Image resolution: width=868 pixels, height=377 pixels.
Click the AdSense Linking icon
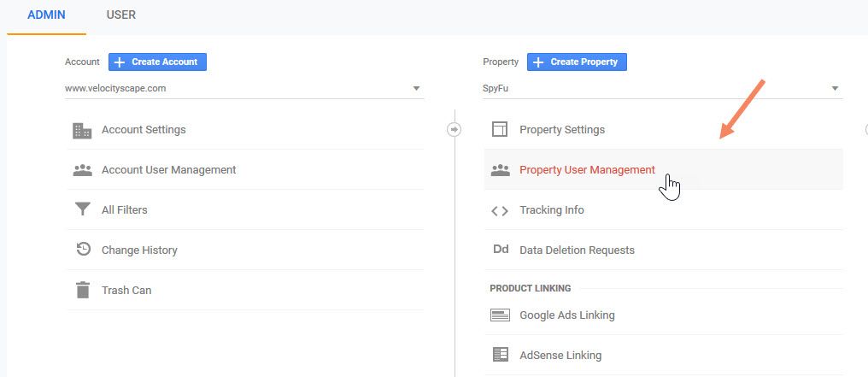click(500, 355)
